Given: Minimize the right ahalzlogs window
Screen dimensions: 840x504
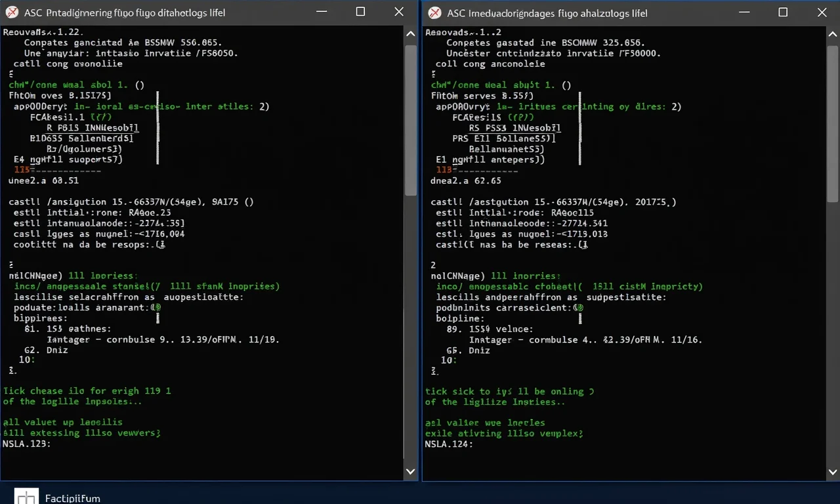Looking at the screenshot, I should (x=744, y=11).
